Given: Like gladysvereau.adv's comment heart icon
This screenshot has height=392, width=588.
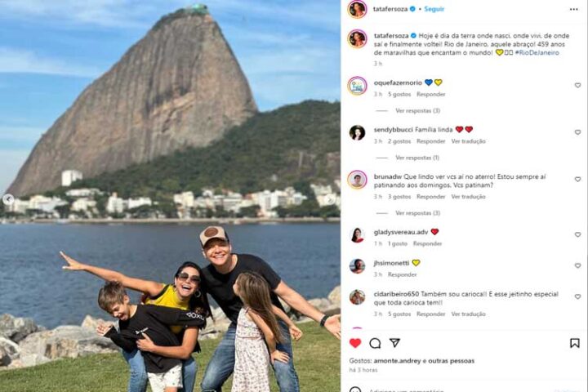Looking at the screenshot, I should coord(577,234).
